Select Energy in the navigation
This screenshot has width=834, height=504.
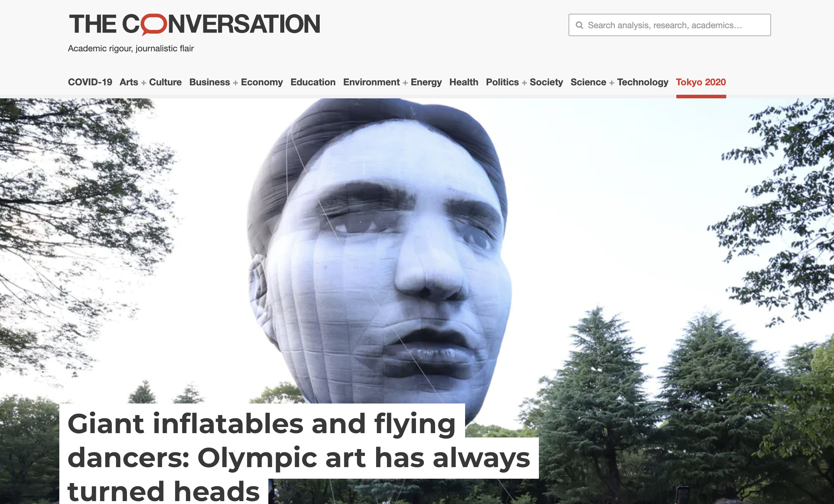426,82
